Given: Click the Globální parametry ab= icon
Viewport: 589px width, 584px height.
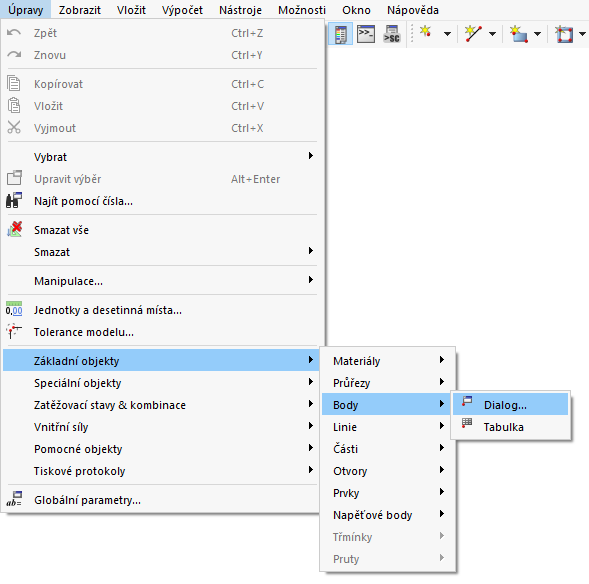Looking at the screenshot, I should 14,499.
